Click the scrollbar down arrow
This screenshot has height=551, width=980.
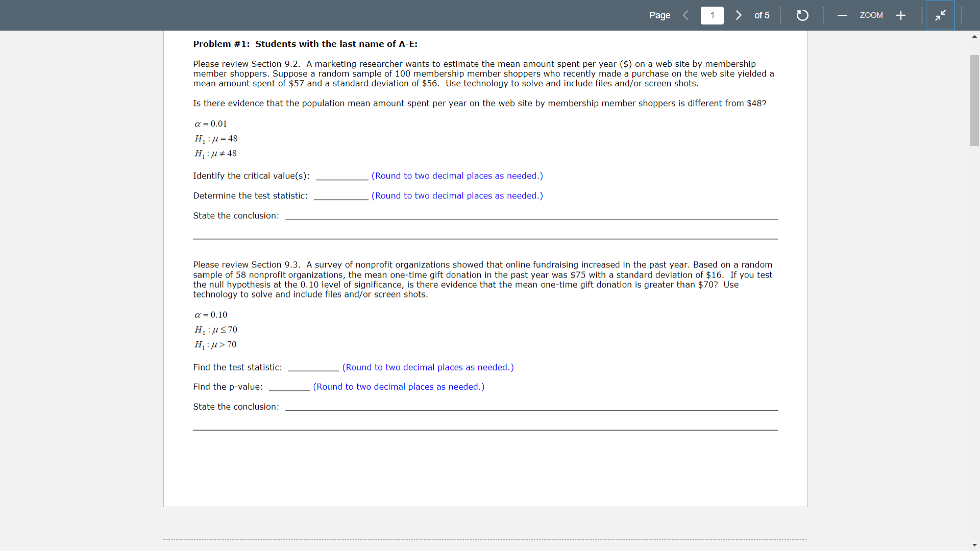point(974,545)
